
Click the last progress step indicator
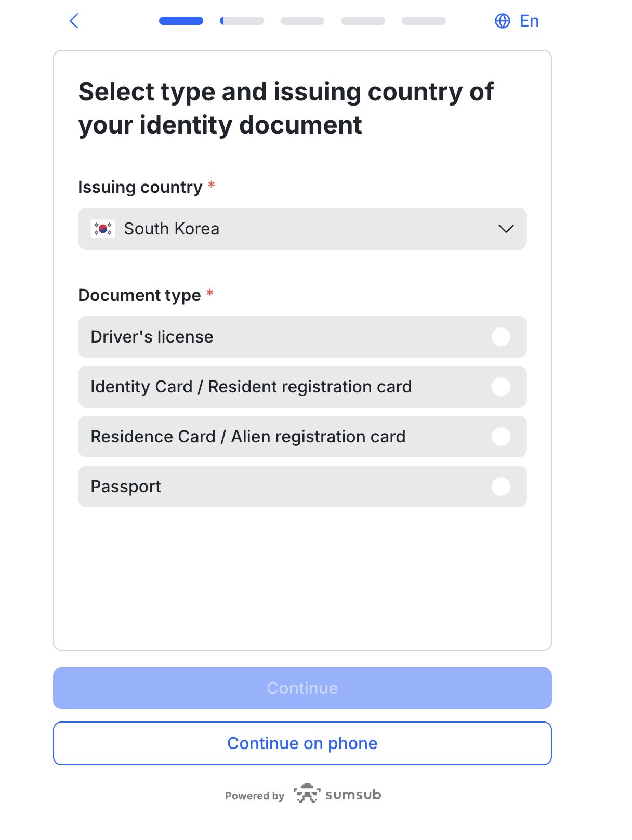point(424,21)
